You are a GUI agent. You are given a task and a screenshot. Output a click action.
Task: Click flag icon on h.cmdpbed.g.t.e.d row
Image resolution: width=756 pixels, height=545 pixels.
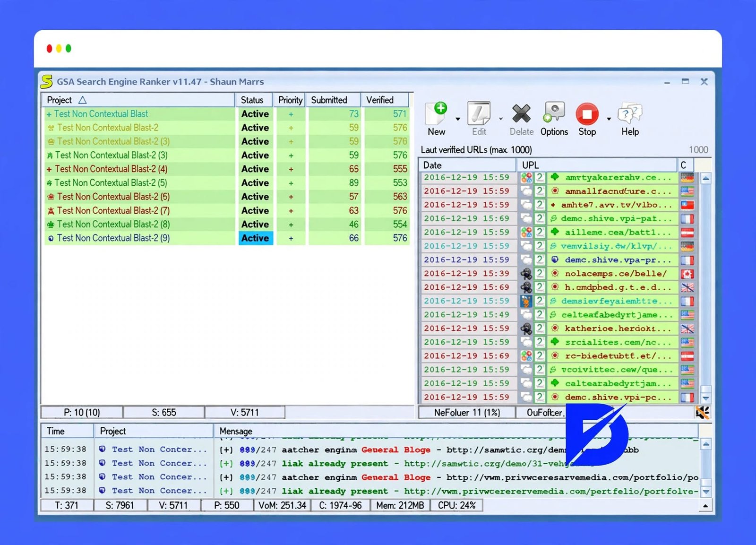pyautogui.click(x=687, y=287)
